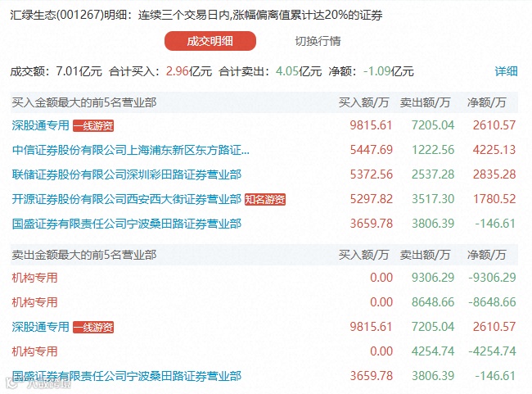Screen dimensions: 532x394
Task: Click 合计买入 value 2.96亿元
Action: [x=188, y=71]
